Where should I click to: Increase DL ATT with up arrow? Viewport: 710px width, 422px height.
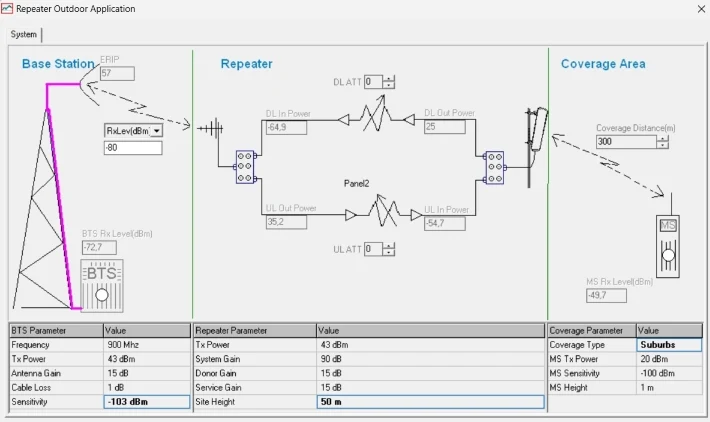pyautogui.click(x=389, y=78)
